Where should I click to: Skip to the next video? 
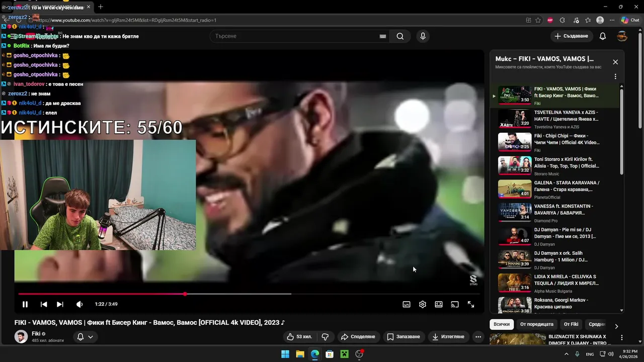point(60,304)
